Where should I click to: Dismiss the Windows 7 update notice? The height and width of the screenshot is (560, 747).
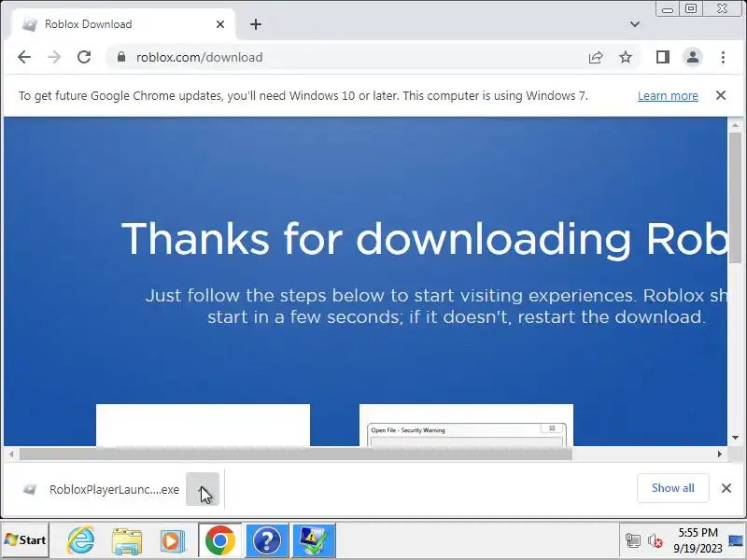(x=721, y=95)
